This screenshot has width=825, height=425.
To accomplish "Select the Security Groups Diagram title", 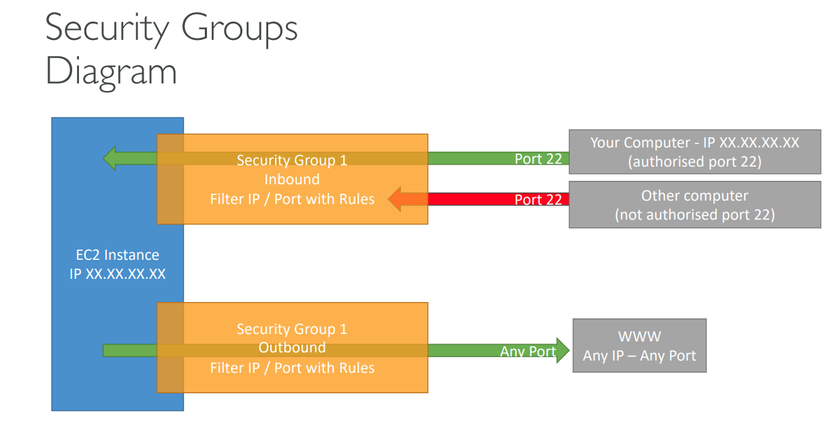I will click(x=171, y=48).
